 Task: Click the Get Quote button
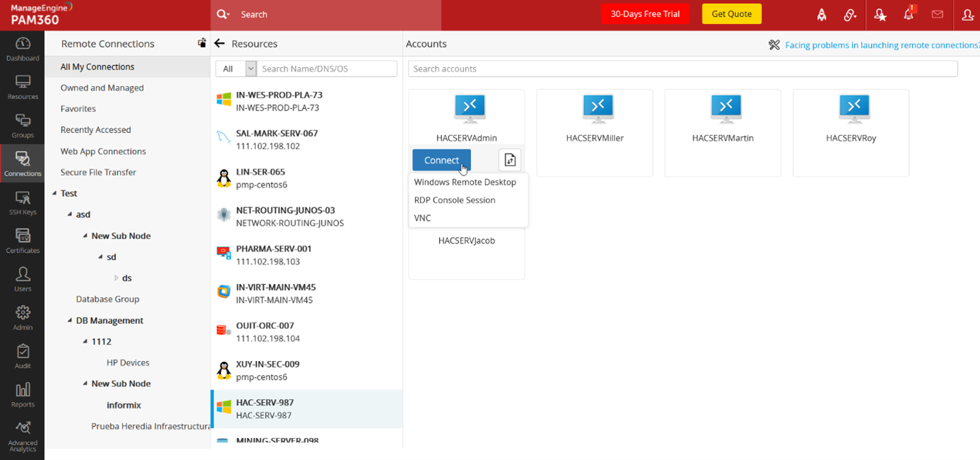pyautogui.click(x=731, y=14)
